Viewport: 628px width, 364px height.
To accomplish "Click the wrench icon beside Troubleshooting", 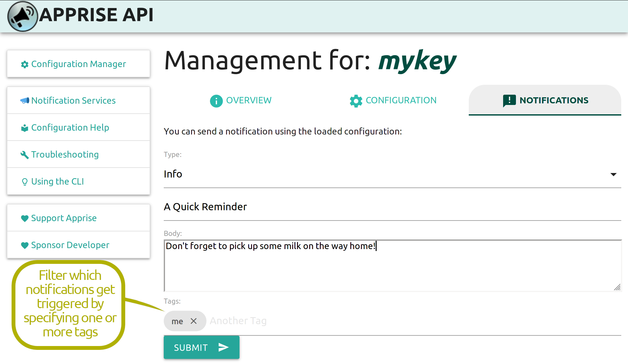I will [x=25, y=155].
